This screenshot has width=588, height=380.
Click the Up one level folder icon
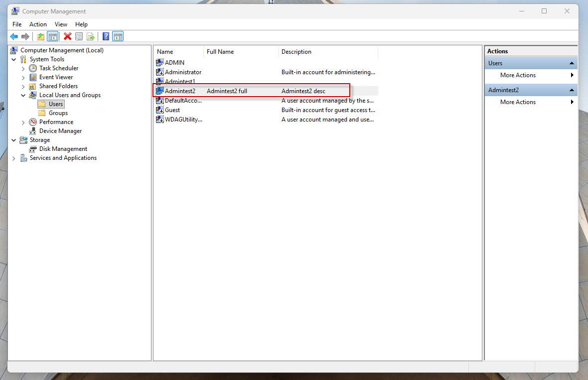click(x=40, y=36)
